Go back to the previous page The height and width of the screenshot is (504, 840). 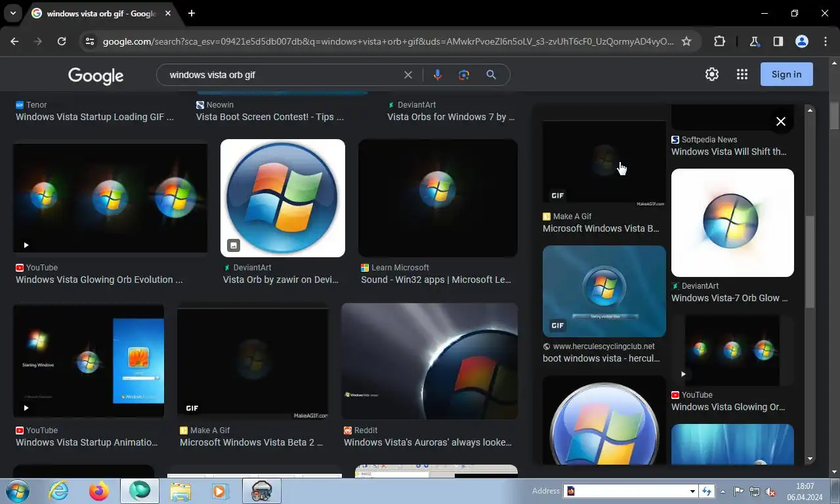click(14, 41)
